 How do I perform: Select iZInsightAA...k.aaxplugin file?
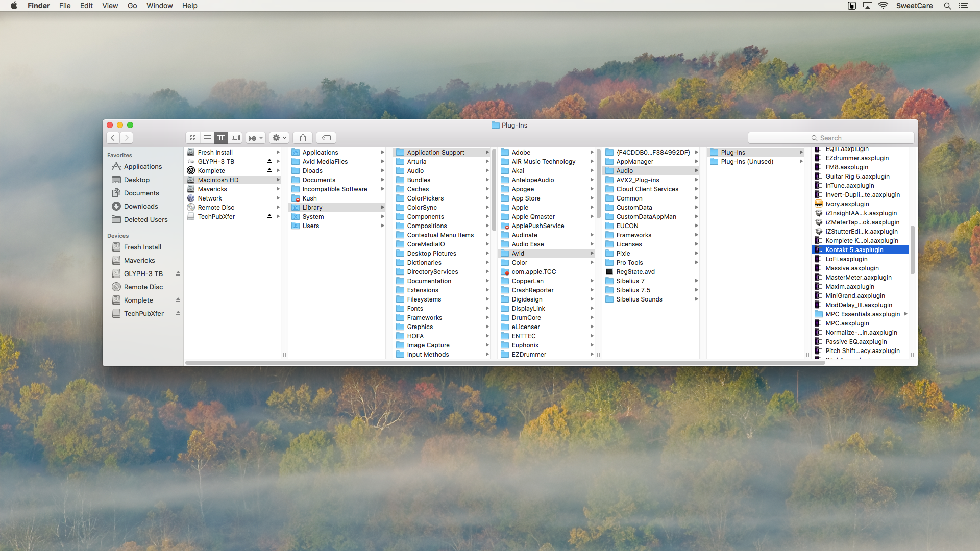click(860, 213)
